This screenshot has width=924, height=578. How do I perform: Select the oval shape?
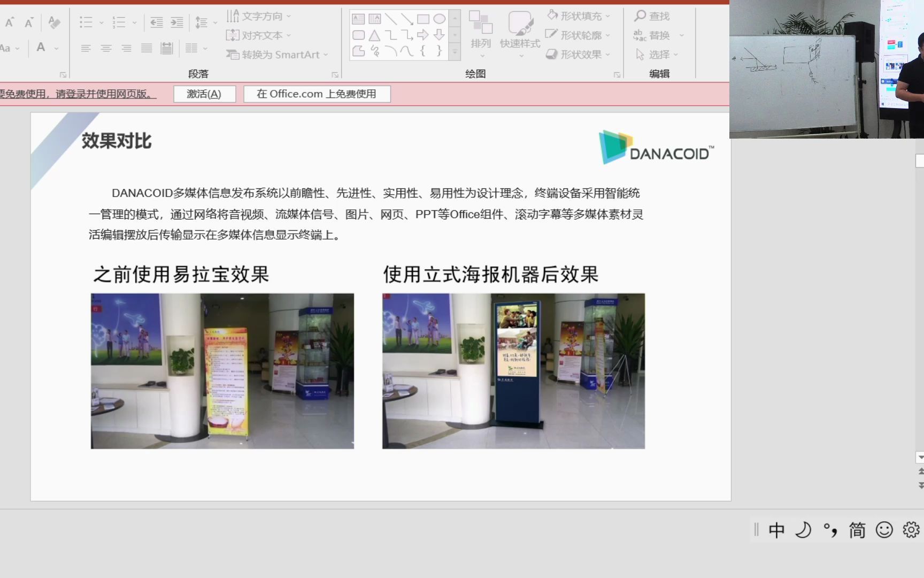[439, 19]
